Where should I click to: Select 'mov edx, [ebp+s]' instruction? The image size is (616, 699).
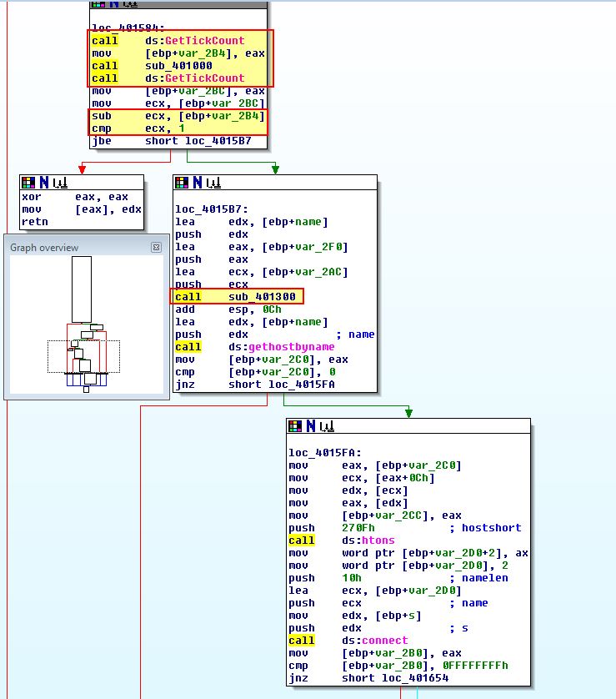pyautogui.click(x=355, y=616)
